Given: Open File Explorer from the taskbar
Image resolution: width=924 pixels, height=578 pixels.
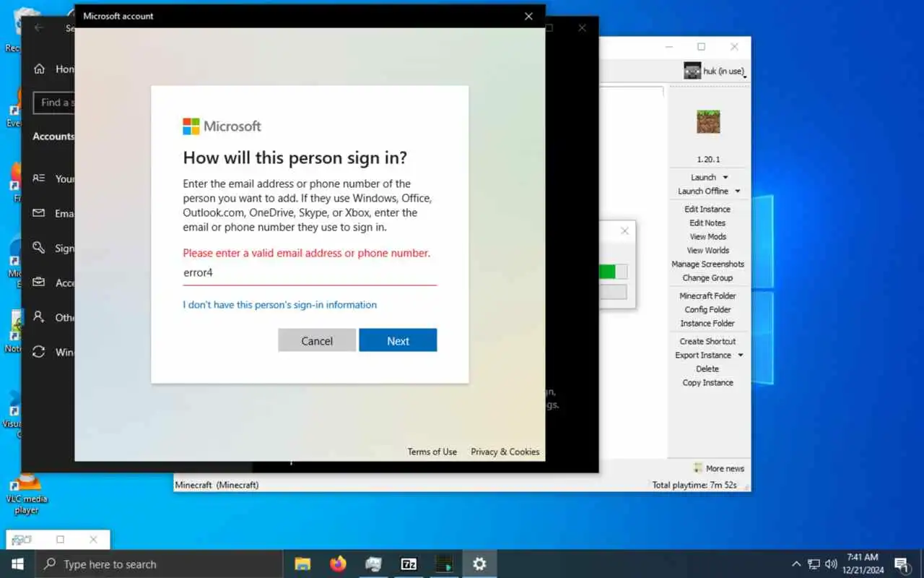Looking at the screenshot, I should click(x=302, y=564).
